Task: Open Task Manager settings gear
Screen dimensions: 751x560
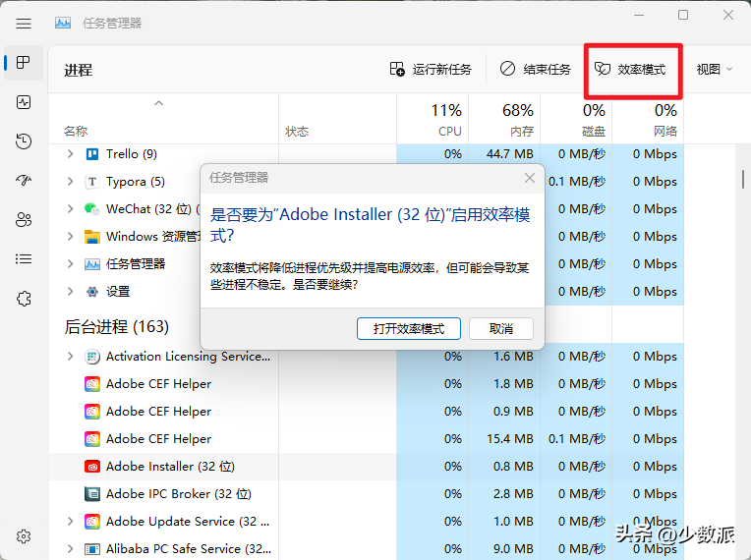Action: [24, 536]
